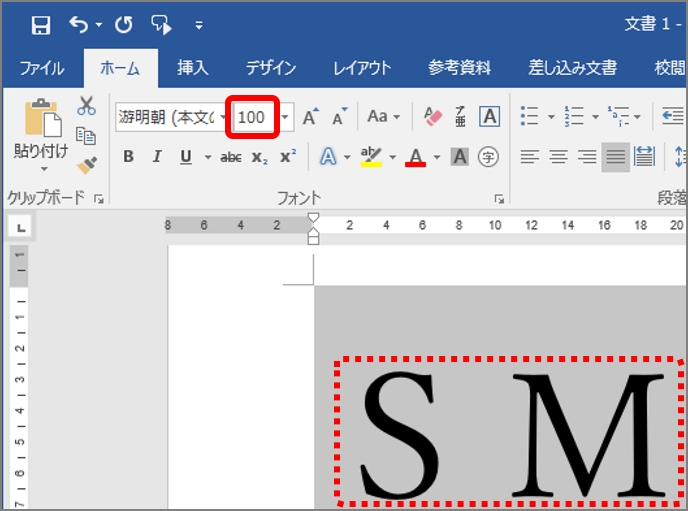Center align the text
The height and width of the screenshot is (511, 688).
point(559,157)
